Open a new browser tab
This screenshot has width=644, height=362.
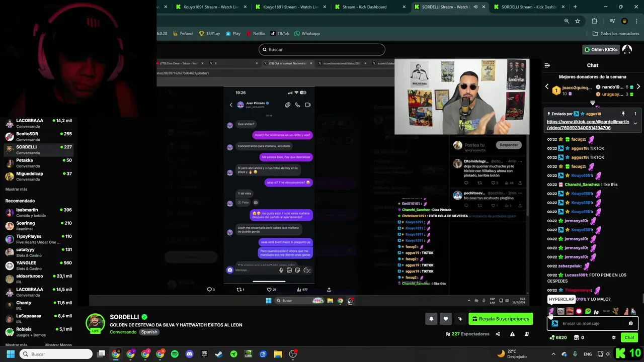pyautogui.click(x=575, y=7)
